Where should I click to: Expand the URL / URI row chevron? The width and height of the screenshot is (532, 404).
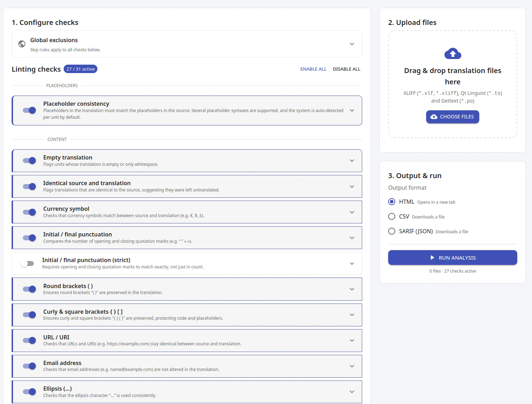click(x=352, y=340)
